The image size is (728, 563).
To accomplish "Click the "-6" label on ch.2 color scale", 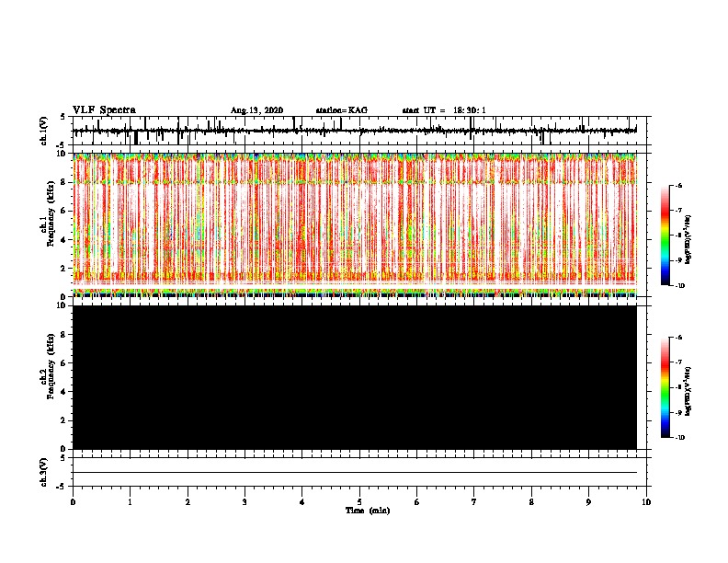I will pos(678,338).
